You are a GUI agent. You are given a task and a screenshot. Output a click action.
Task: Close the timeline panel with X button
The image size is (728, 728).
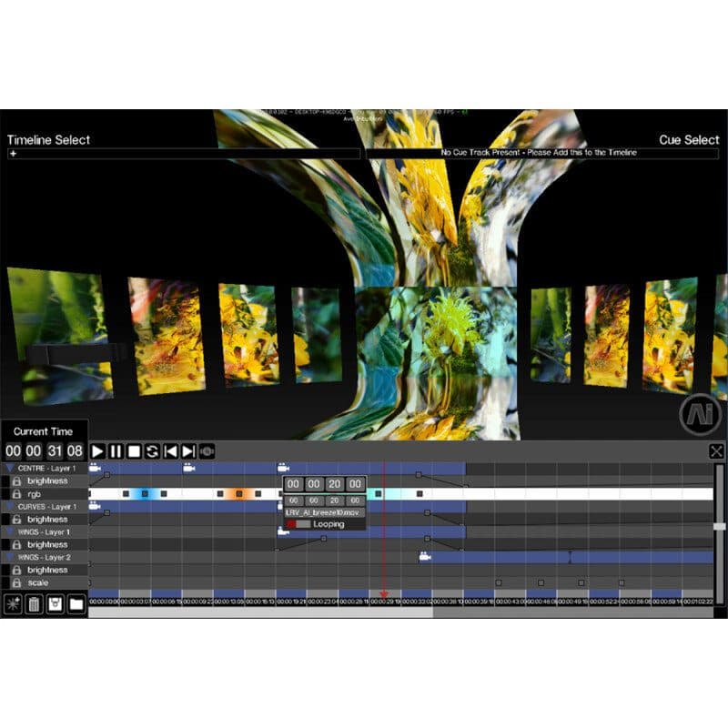point(716,451)
